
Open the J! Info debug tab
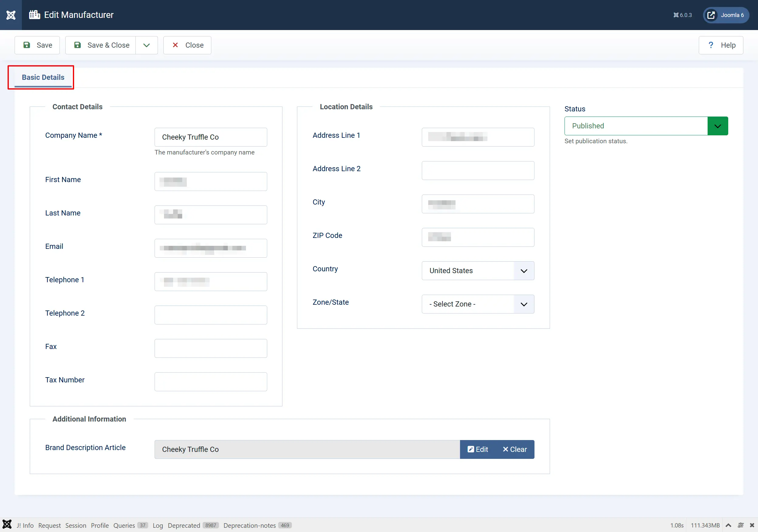[x=25, y=525]
